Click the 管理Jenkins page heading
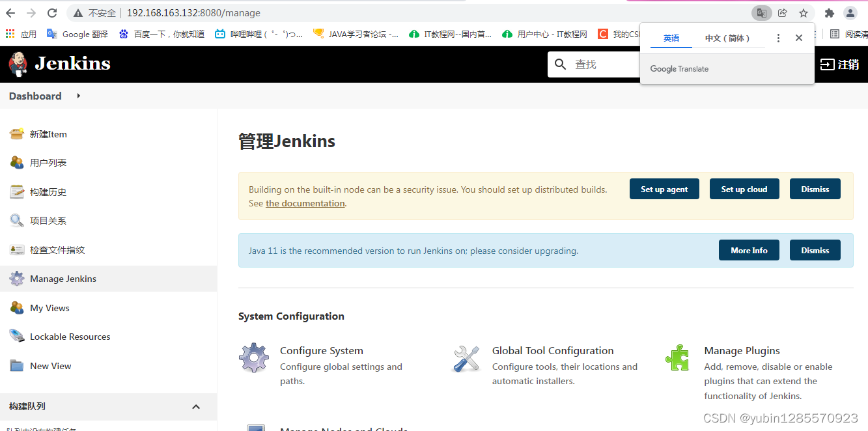The image size is (868, 431). pos(287,141)
